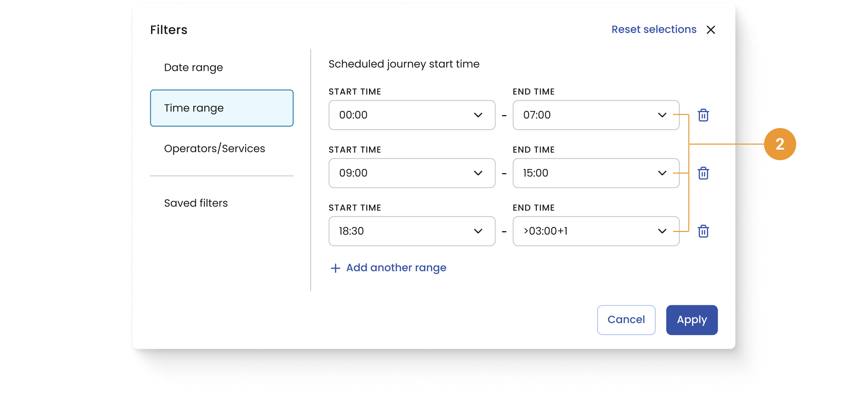Close the Filters dialog with X
868x402 pixels.
point(711,30)
